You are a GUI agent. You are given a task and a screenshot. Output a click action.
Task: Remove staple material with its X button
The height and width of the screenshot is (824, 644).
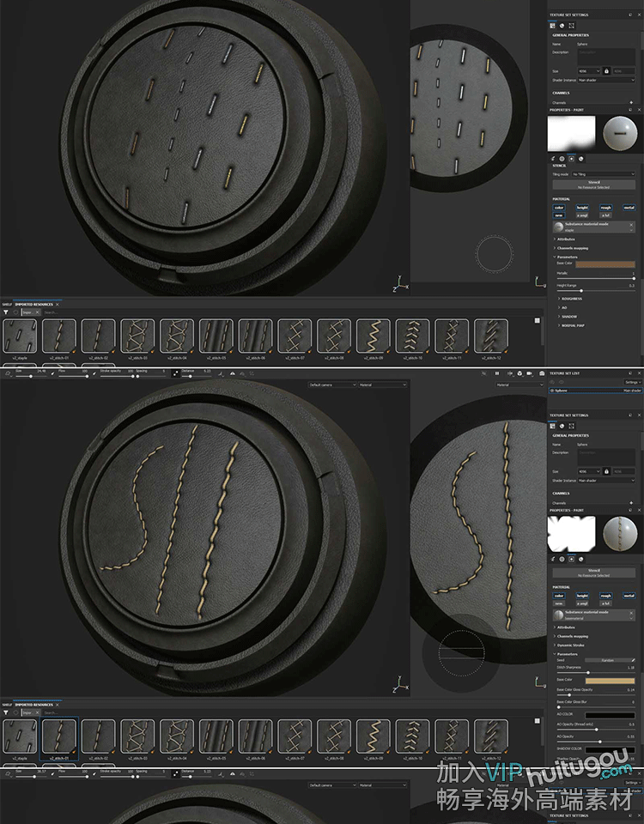coord(631,224)
